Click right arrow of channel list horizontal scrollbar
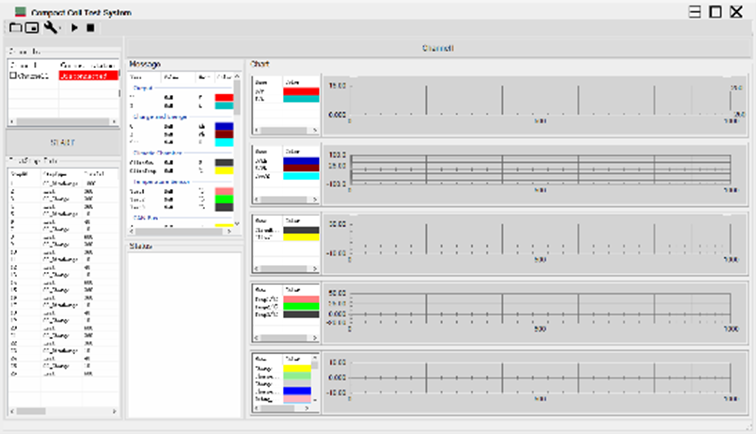The image size is (756, 434). coord(116,122)
